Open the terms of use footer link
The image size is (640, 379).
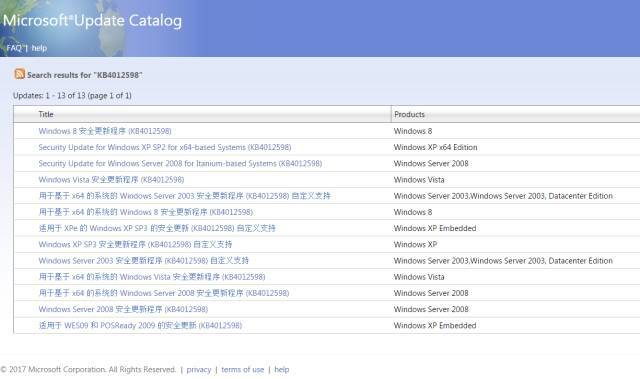pyautogui.click(x=243, y=370)
